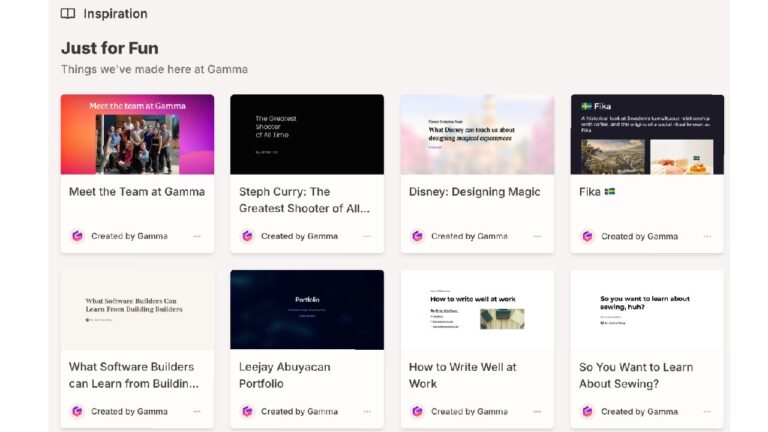Screen dimensions: 768x432
Task: Click Created by Gamma on Sewing card
Action: [x=639, y=411]
